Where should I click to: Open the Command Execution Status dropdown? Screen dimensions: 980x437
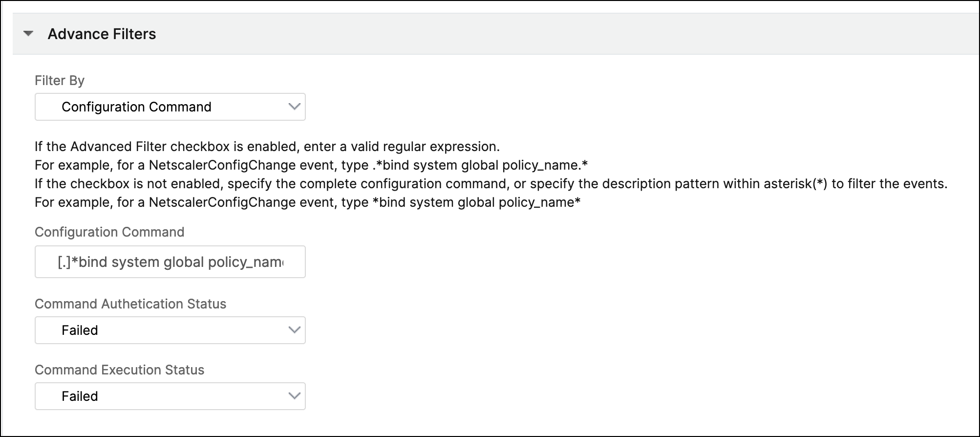coord(170,396)
